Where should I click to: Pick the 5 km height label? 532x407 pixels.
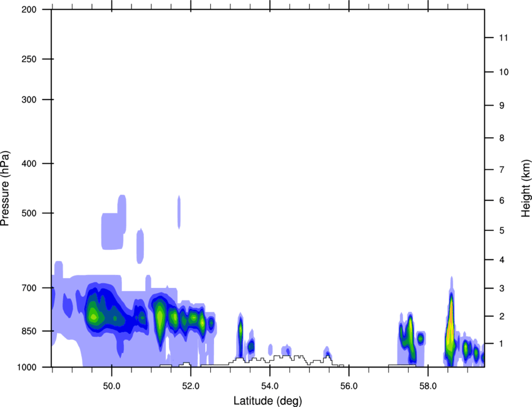[502, 231]
